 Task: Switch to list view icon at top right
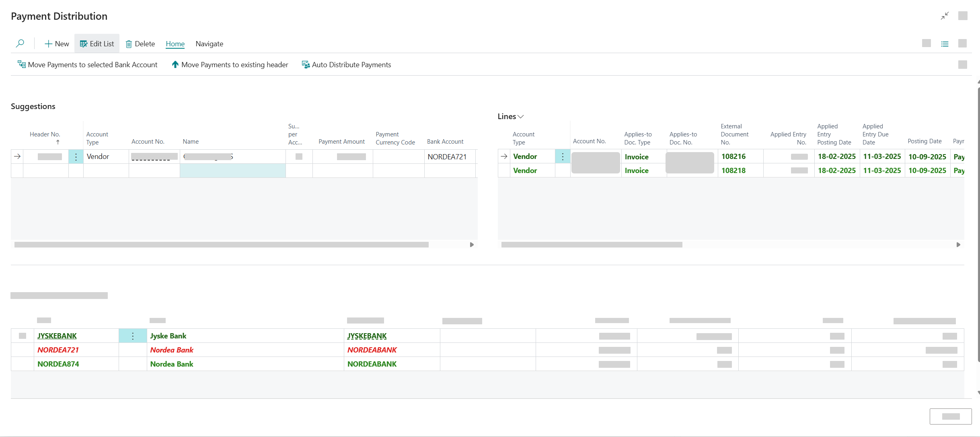click(945, 44)
